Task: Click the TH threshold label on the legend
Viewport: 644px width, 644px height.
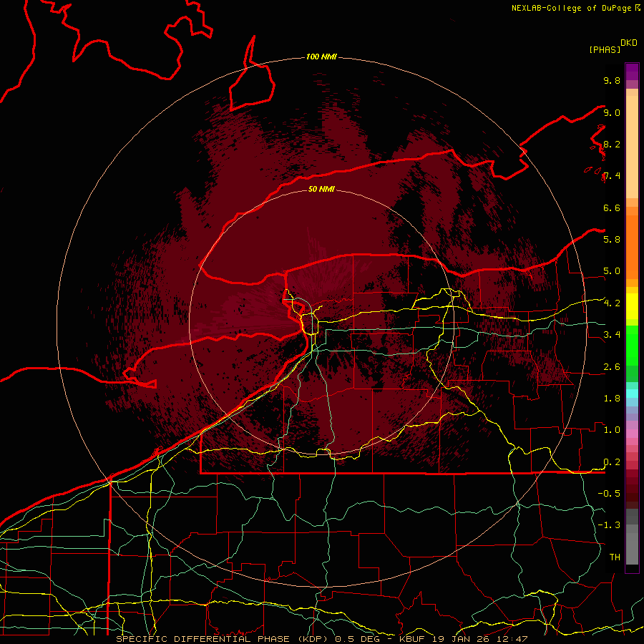Action: [615, 557]
